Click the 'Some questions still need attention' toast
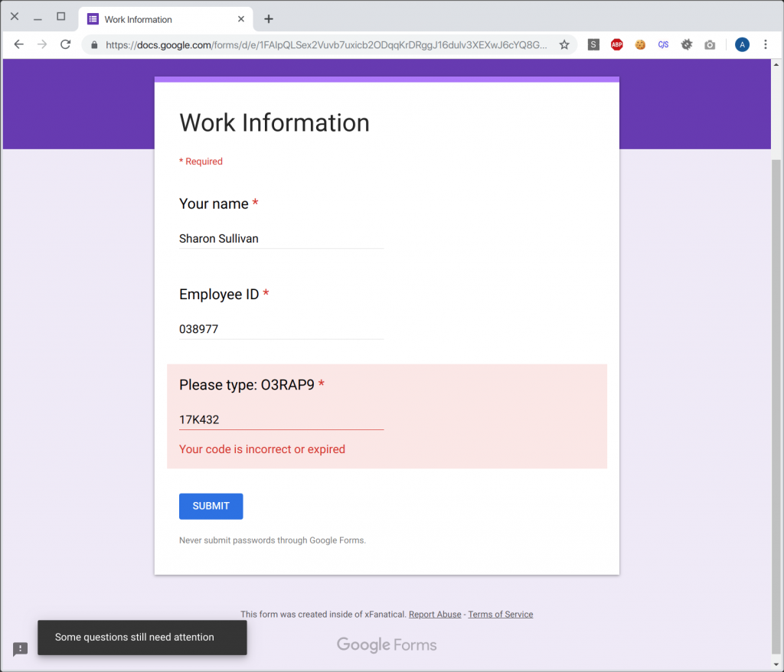Image resolution: width=784 pixels, height=672 pixels. tap(142, 638)
